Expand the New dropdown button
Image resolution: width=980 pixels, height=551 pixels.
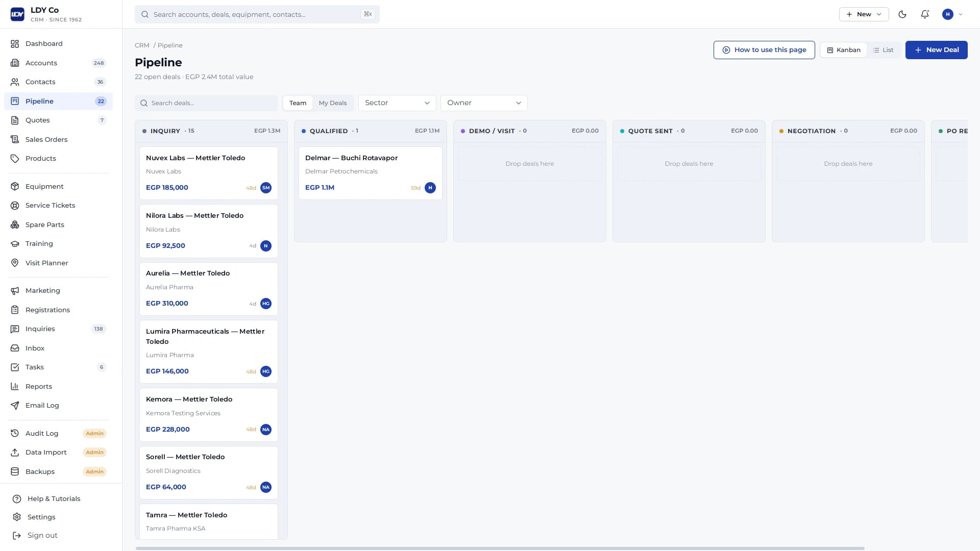864,14
